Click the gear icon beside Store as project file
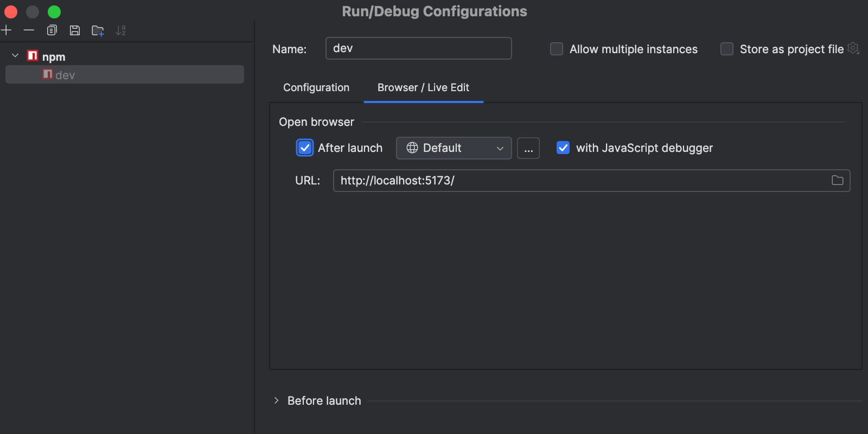Viewport: 868px width, 434px height. pos(853,48)
